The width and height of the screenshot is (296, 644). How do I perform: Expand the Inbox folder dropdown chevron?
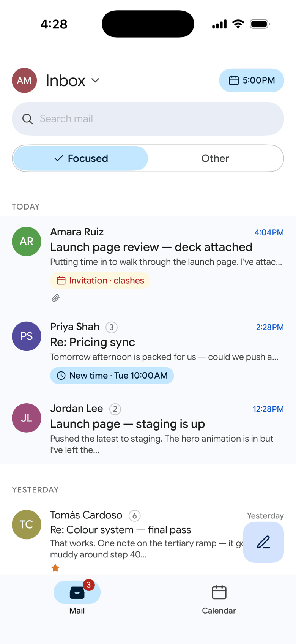95,80
